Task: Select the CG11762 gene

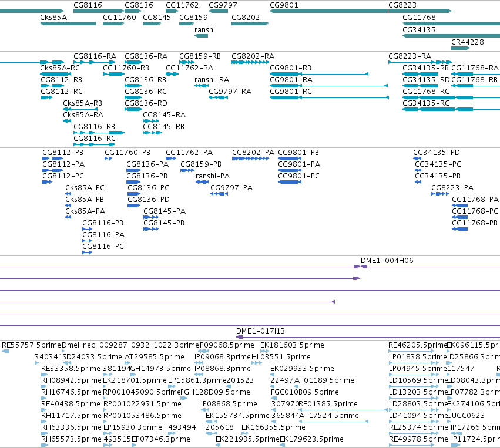Action: pos(172,11)
